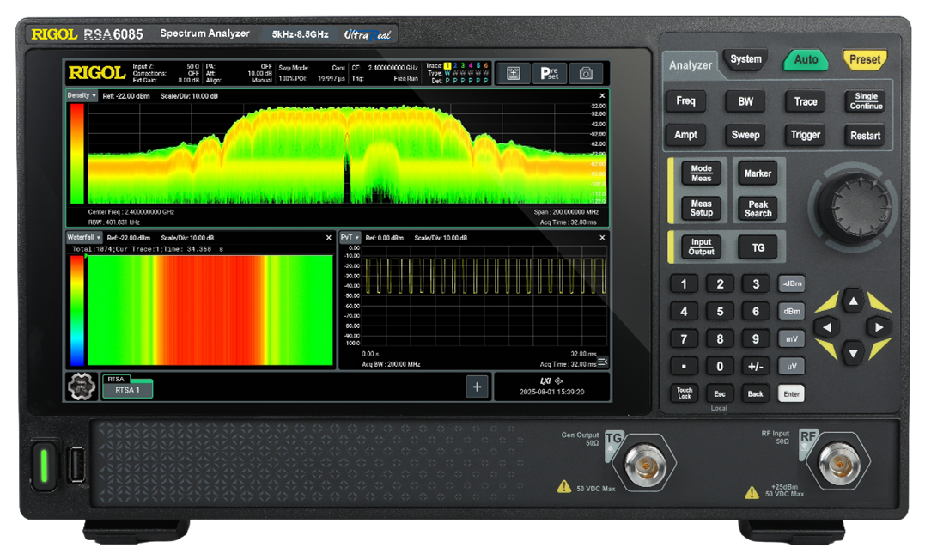Screen dimensions: 925x560
Task: Close the Waterfall window
Action: [329, 238]
